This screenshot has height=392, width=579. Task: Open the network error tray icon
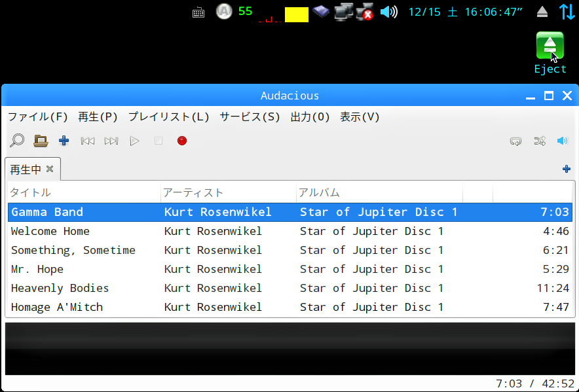365,11
